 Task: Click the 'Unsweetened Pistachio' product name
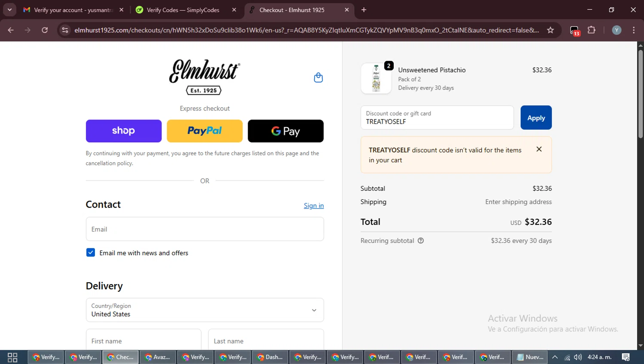tap(432, 70)
